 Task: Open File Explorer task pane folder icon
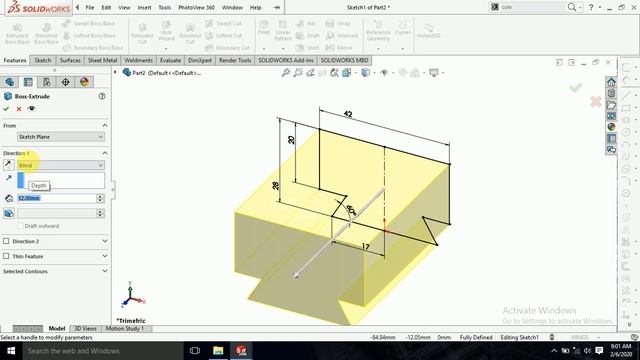611,105
